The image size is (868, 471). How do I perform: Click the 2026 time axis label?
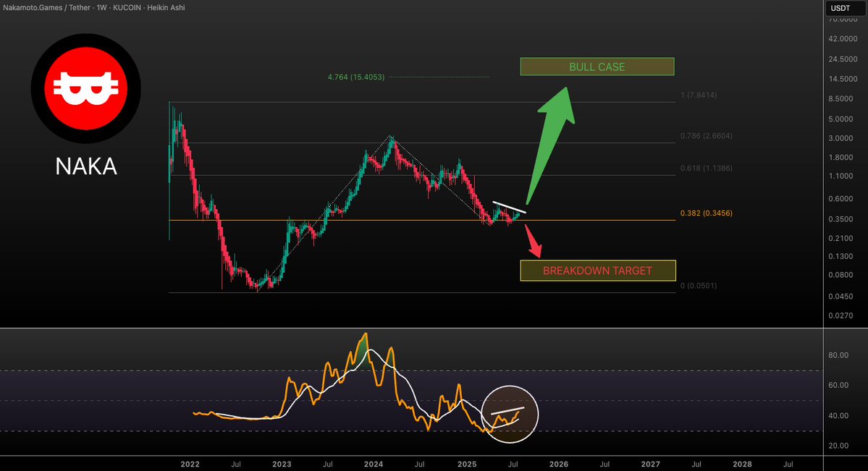(559, 464)
